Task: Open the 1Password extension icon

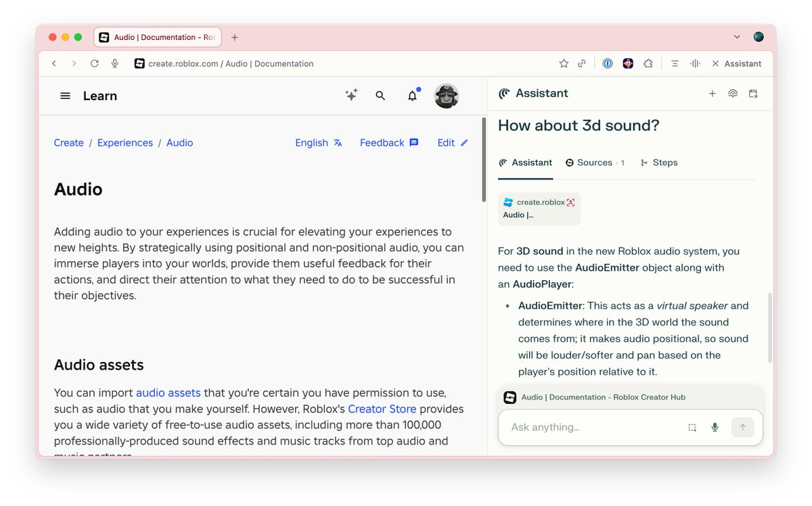Action: [x=608, y=64]
